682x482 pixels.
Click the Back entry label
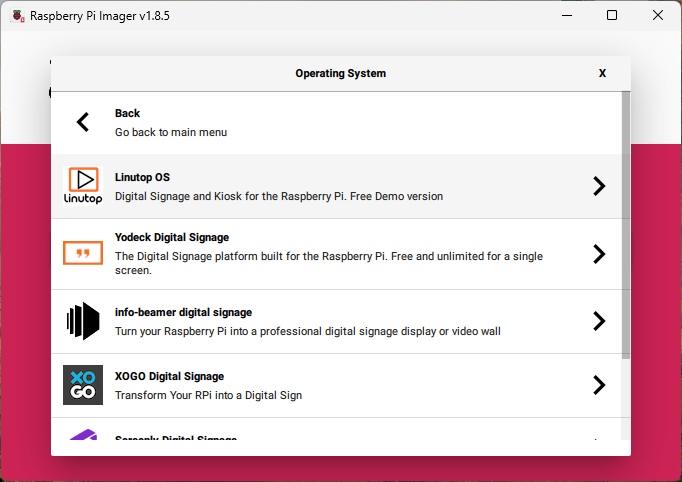pos(127,114)
